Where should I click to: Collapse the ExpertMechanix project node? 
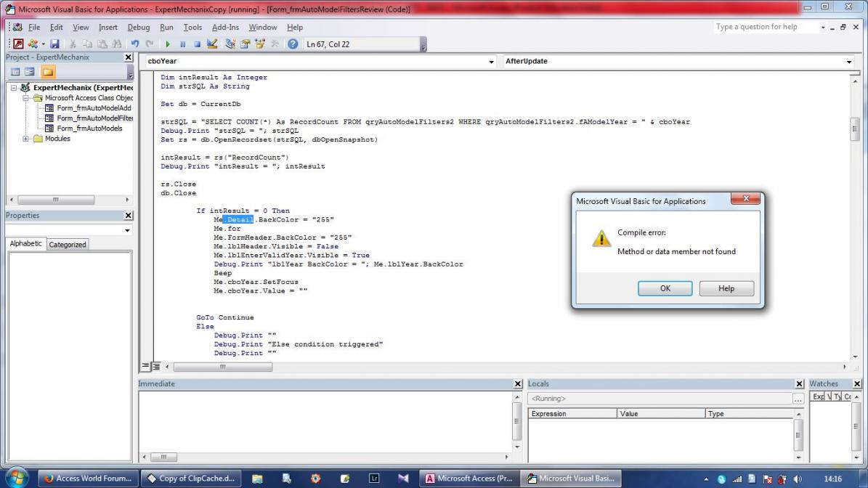tap(14, 88)
